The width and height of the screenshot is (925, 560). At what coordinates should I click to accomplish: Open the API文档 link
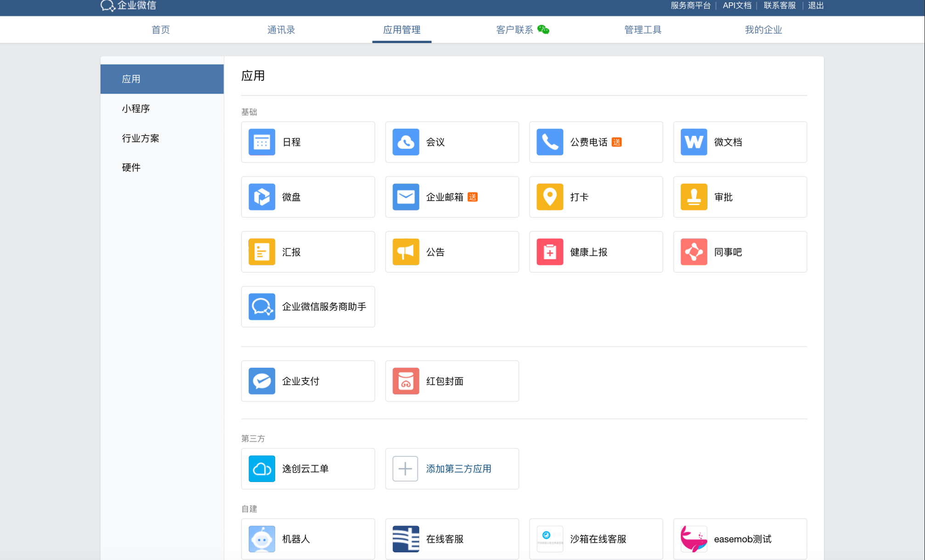tap(737, 6)
